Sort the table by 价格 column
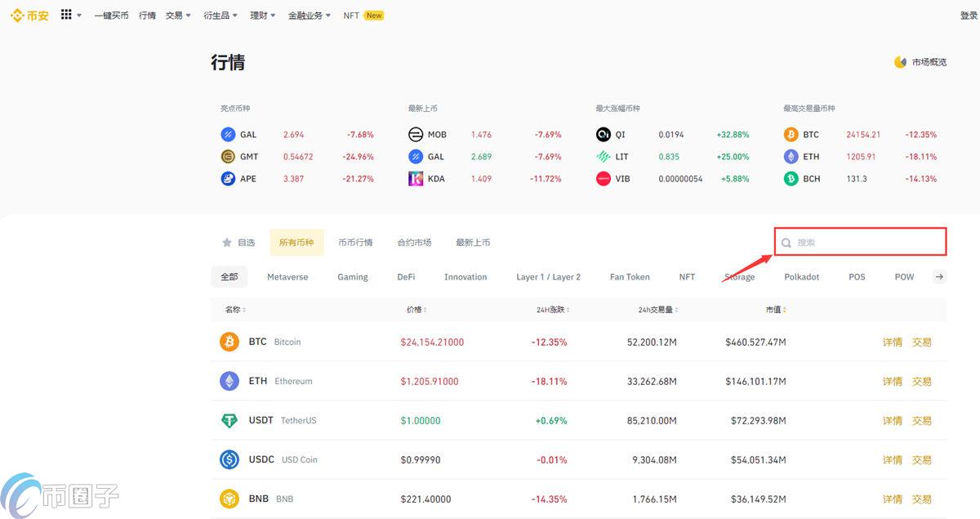Screen dimensions: 980x519 tap(416, 310)
